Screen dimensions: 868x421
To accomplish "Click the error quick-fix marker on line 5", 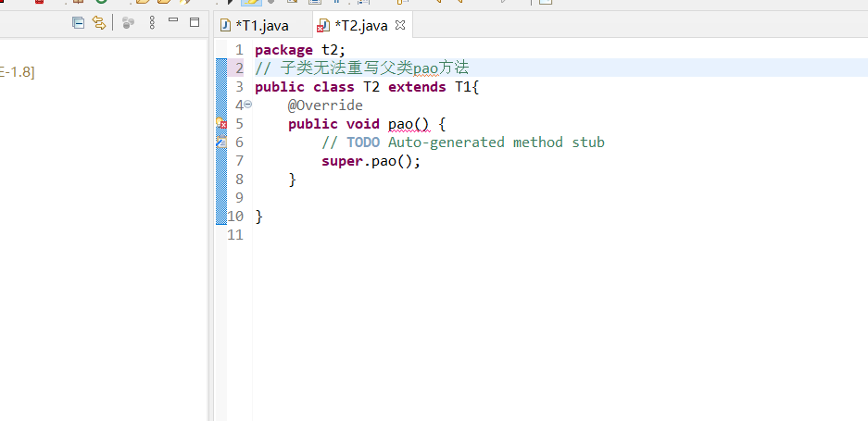I will (x=220, y=123).
